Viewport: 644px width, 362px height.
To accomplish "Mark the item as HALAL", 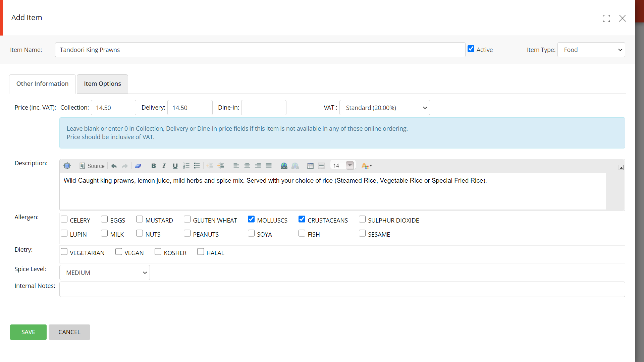I will [x=201, y=252].
